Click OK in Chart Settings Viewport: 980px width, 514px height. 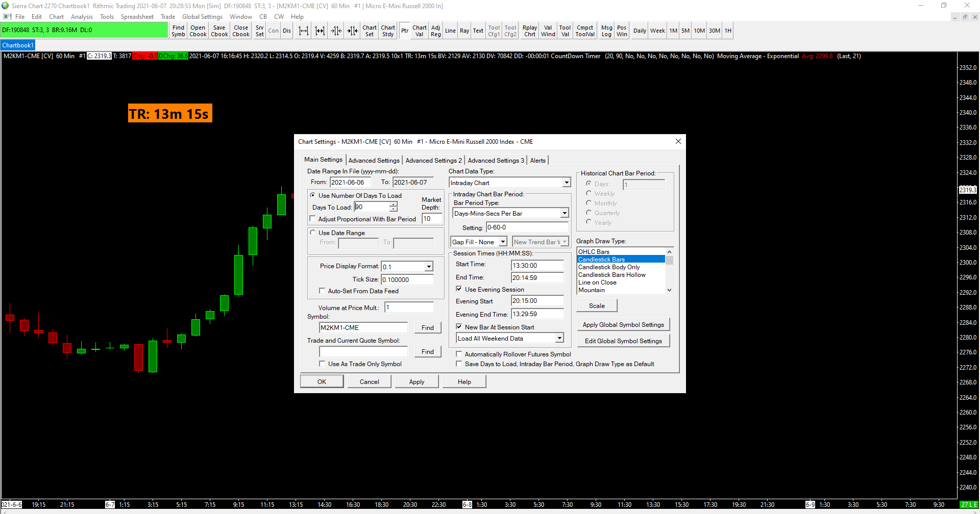tap(322, 381)
